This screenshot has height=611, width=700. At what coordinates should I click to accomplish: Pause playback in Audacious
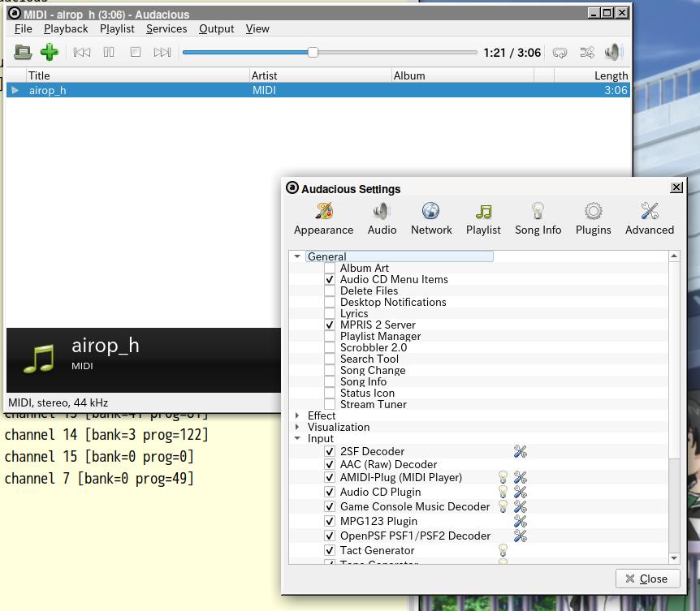click(x=109, y=52)
